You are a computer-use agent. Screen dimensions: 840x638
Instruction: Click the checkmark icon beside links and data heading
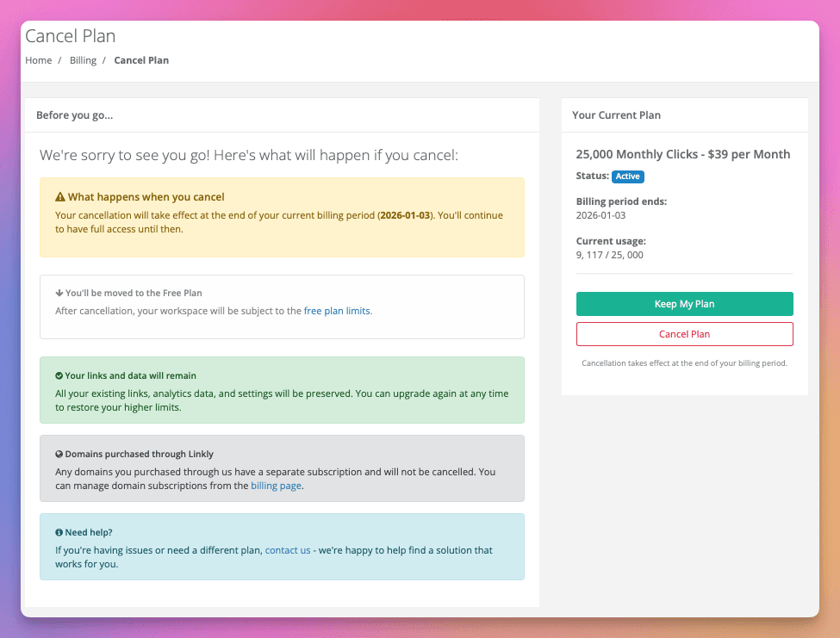coord(59,375)
